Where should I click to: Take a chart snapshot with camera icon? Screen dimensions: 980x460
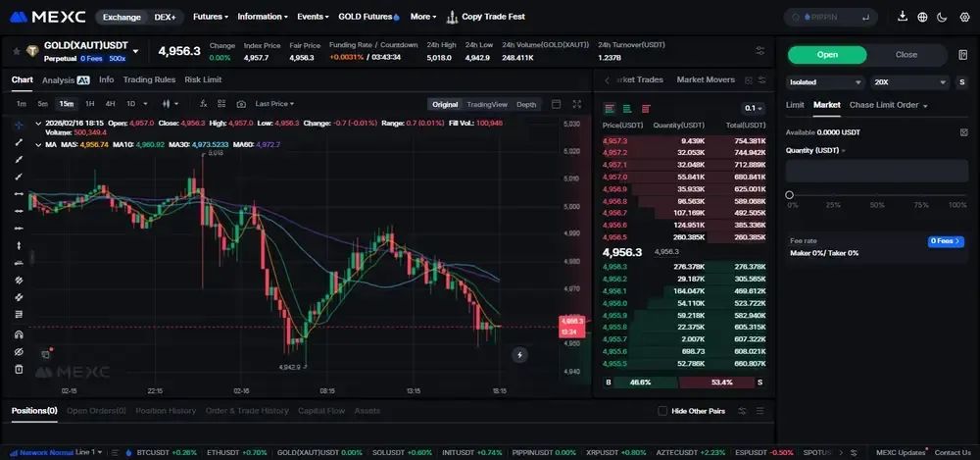(241, 104)
